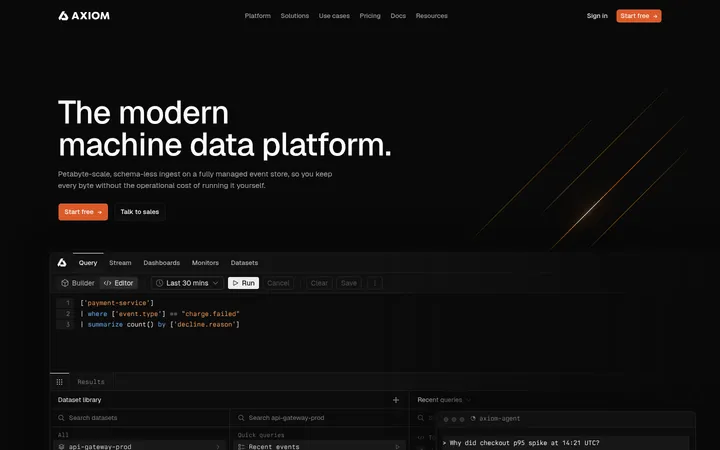
Task: Click the plus icon in Dataset library
Action: (x=396, y=400)
